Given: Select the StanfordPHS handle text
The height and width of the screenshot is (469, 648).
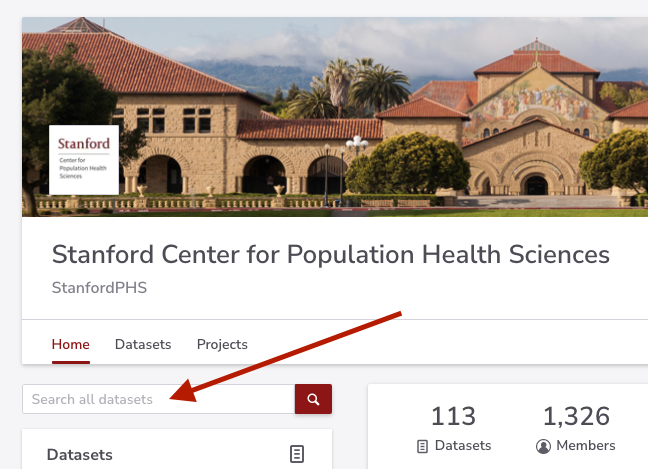Looking at the screenshot, I should tap(99, 288).
